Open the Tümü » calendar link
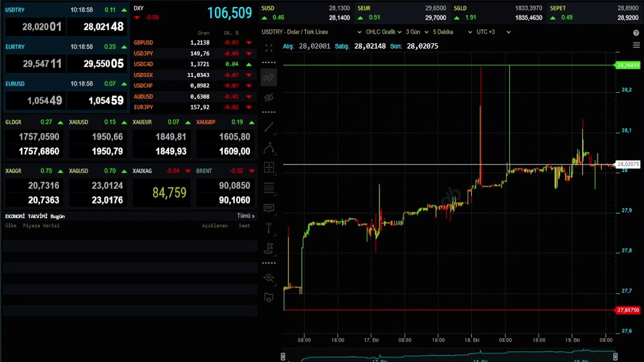Screen dimensions: 644x362 pos(246,216)
